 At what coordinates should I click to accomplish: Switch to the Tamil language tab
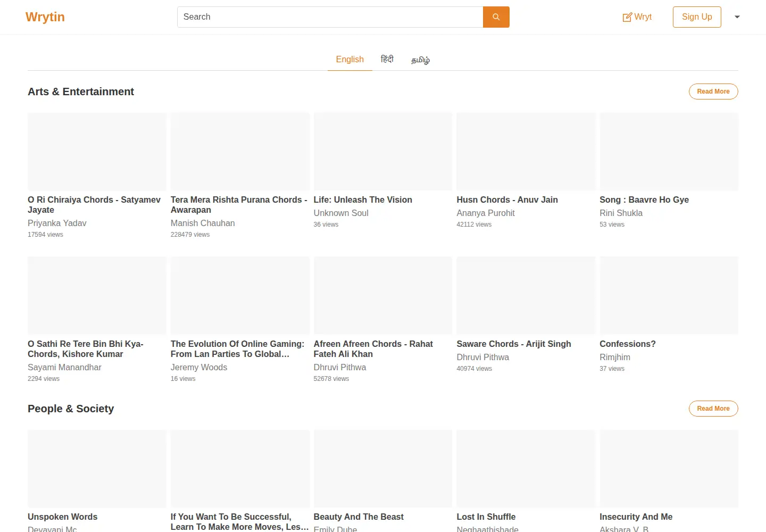(x=420, y=60)
